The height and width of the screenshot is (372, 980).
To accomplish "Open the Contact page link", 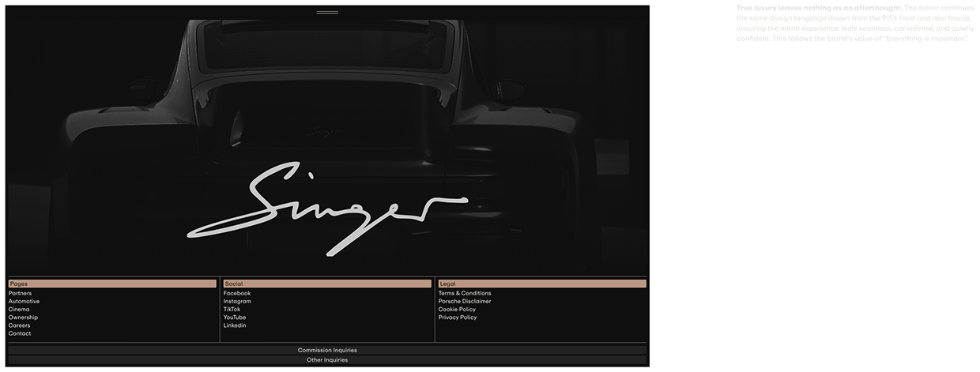I will tap(20, 333).
